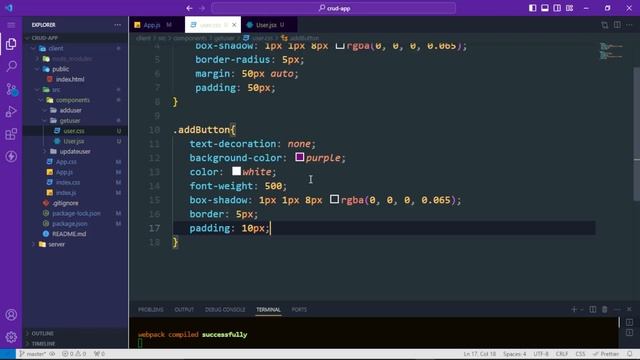The height and width of the screenshot is (360, 640).
Task: Open the new terminal launch profile dropdown
Action: 582,309
